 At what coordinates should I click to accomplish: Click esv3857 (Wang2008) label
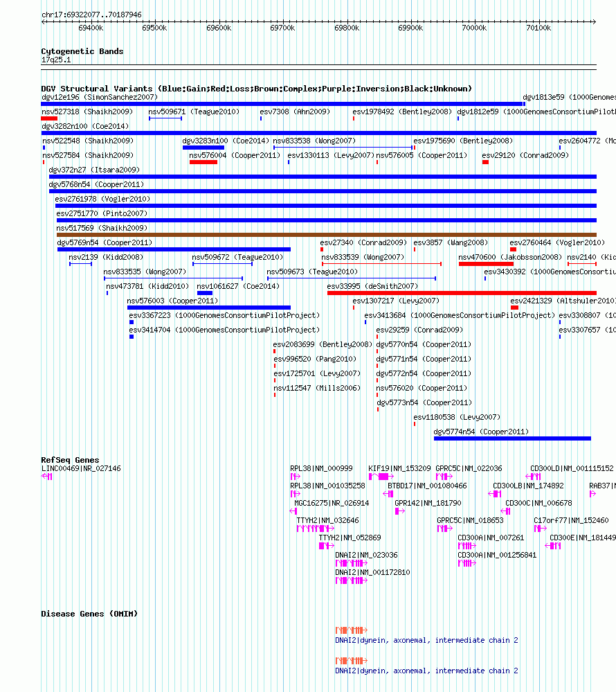point(451,242)
